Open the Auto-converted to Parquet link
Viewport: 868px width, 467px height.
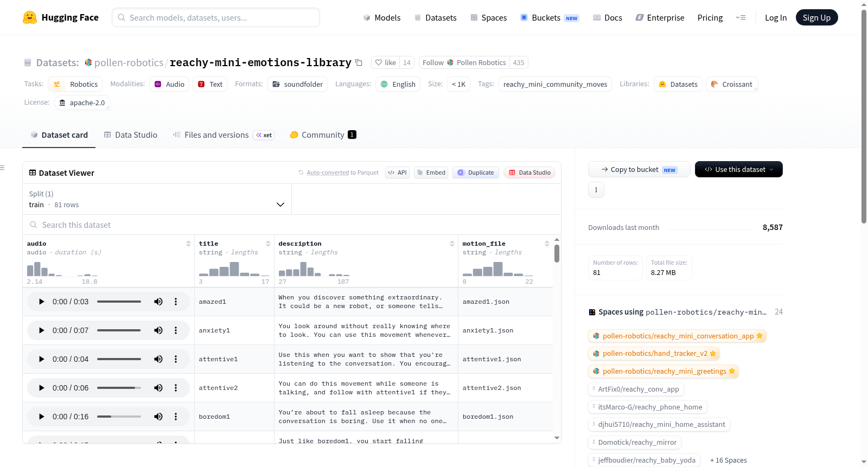[342, 172]
